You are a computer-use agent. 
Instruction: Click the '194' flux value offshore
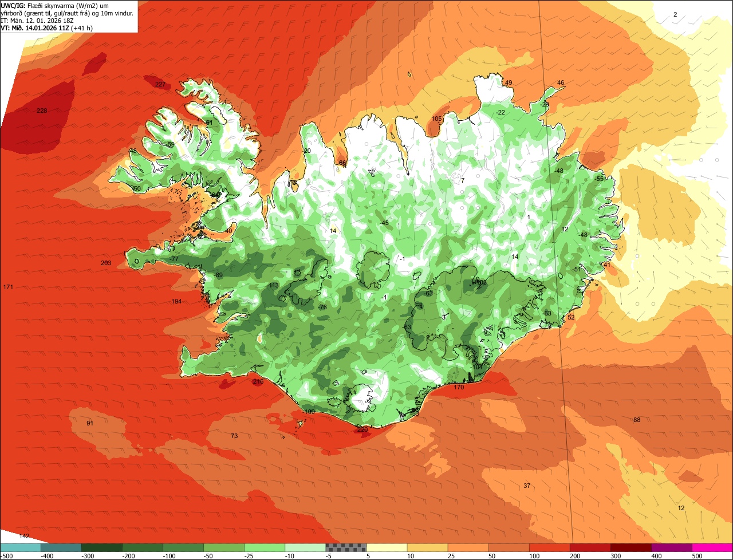tap(176, 301)
